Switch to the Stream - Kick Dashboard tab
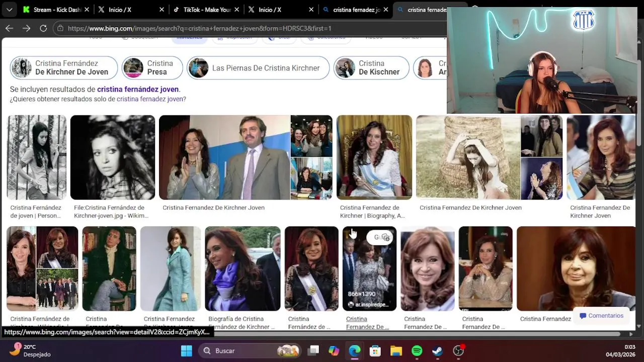This screenshot has width=644, height=362. coord(55,10)
